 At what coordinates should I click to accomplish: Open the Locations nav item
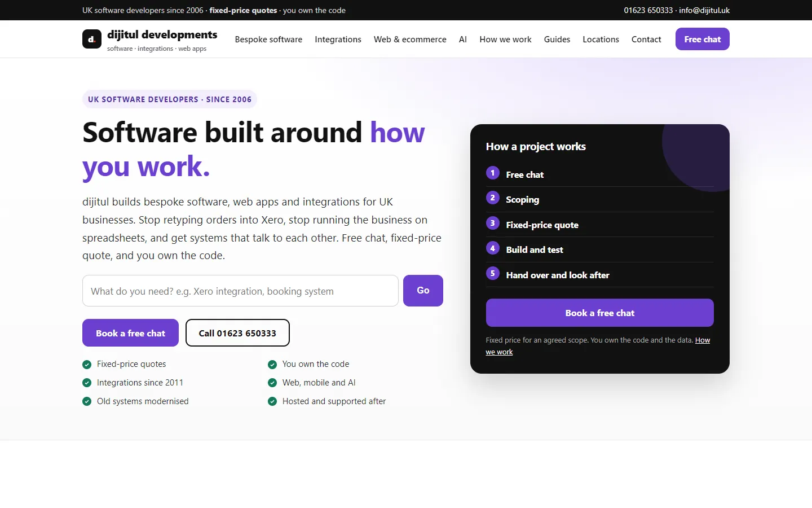point(601,40)
